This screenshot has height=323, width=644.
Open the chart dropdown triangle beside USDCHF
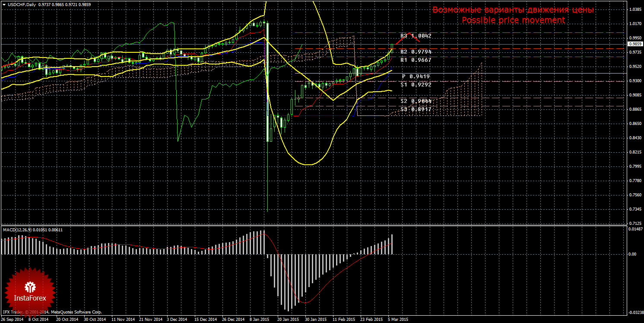tap(4, 4)
